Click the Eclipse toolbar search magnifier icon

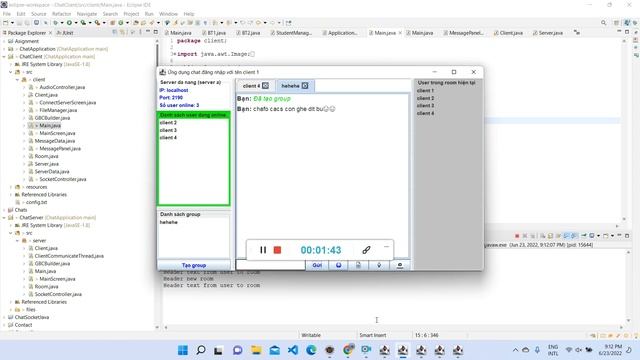point(603,23)
